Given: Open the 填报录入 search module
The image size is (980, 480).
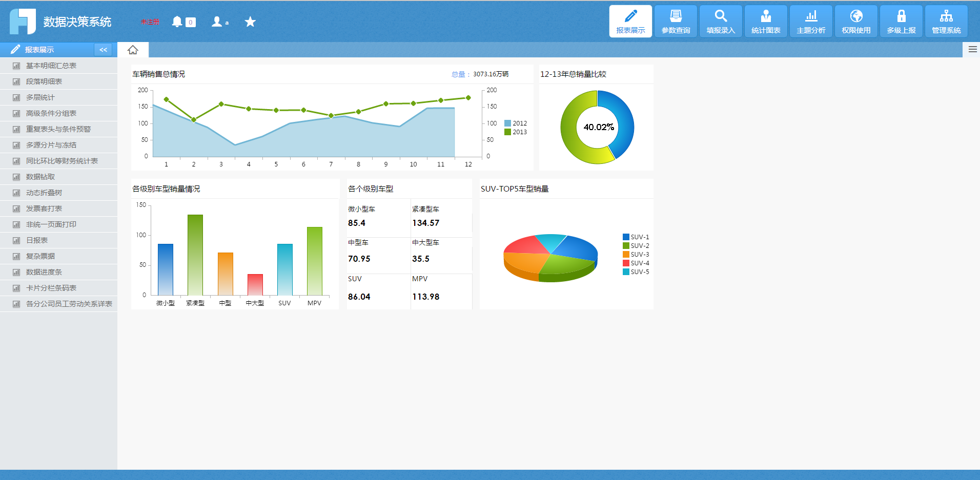Looking at the screenshot, I should coord(721,22).
